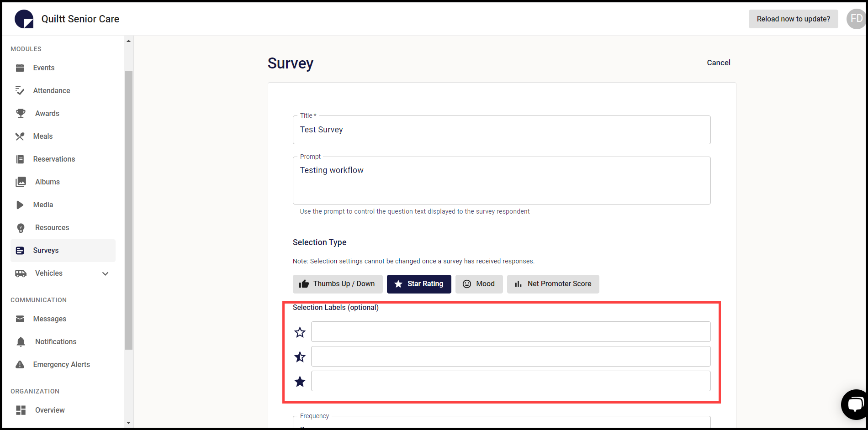Click the Vehicles van icon

[21, 273]
